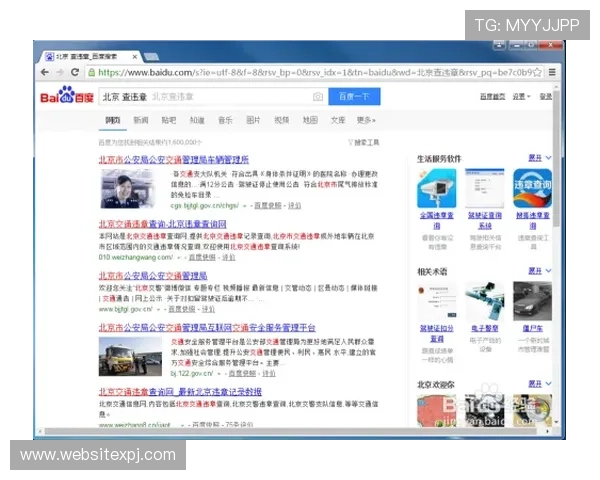Click the policewoman thumbnail image
This screenshot has width=600, height=480.
[128, 189]
